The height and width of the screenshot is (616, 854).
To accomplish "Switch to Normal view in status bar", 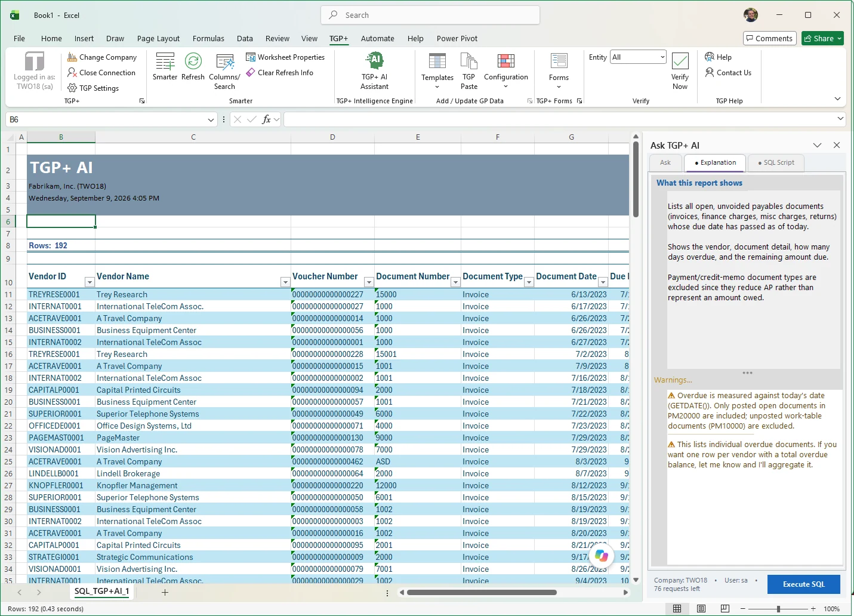I will (677, 609).
